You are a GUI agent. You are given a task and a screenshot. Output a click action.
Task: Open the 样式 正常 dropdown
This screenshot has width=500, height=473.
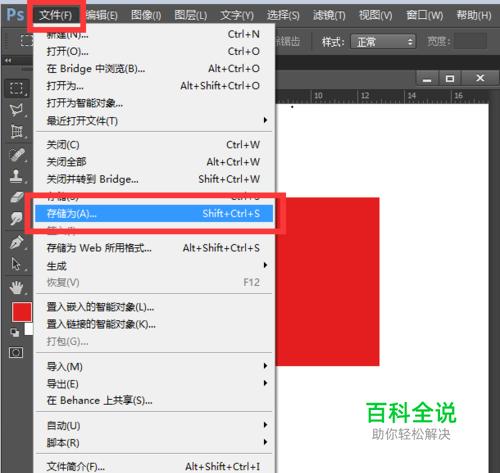click(383, 42)
